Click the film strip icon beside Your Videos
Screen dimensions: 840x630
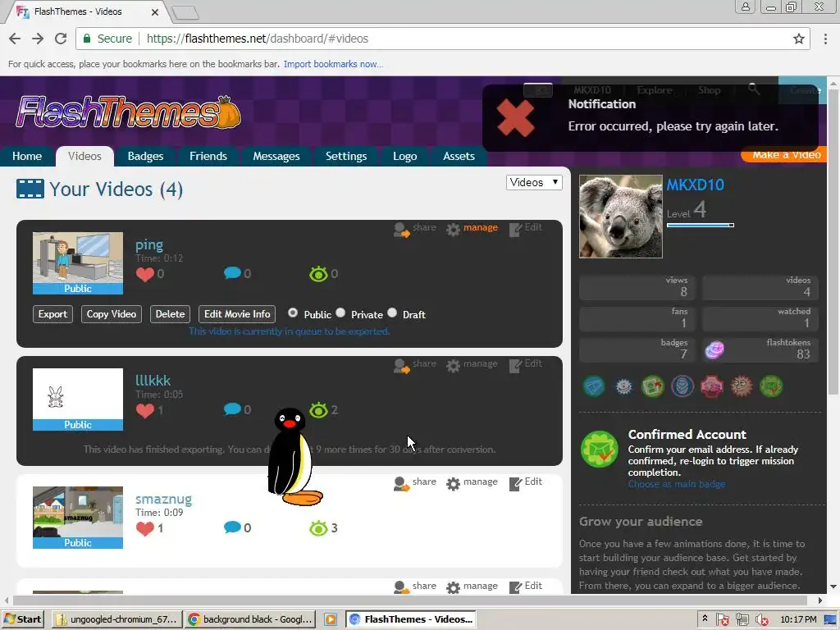click(x=30, y=189)
